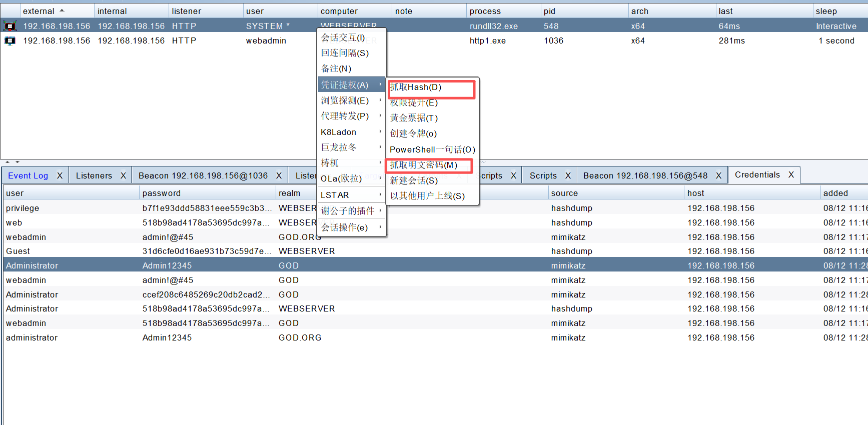Close the Event Log tab
Viewport: 868px width, 425px height.
click(60, 175)
